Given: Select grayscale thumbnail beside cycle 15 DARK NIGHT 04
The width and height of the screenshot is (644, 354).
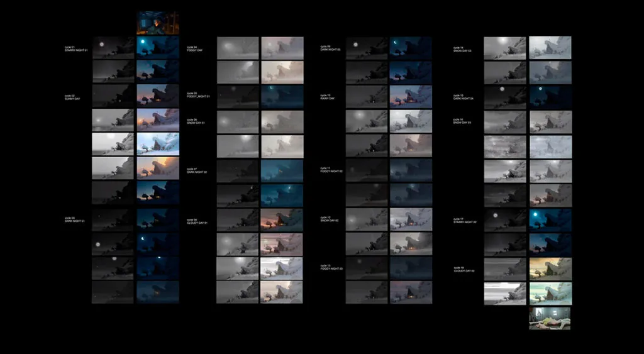Looking at the screenshot, I should pos(505,97).
